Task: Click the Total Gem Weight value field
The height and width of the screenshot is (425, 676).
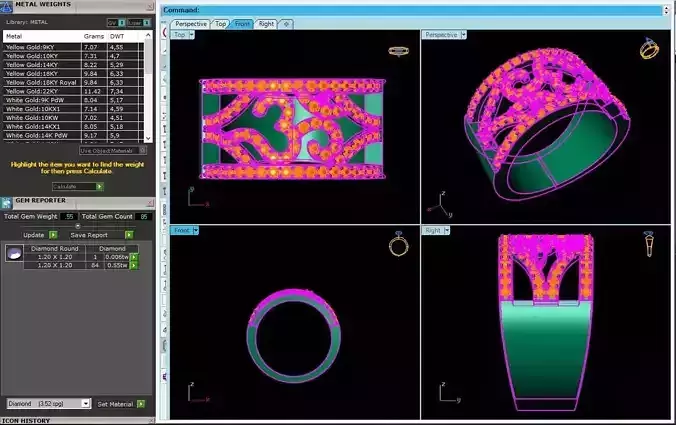Action: point(69,217)
